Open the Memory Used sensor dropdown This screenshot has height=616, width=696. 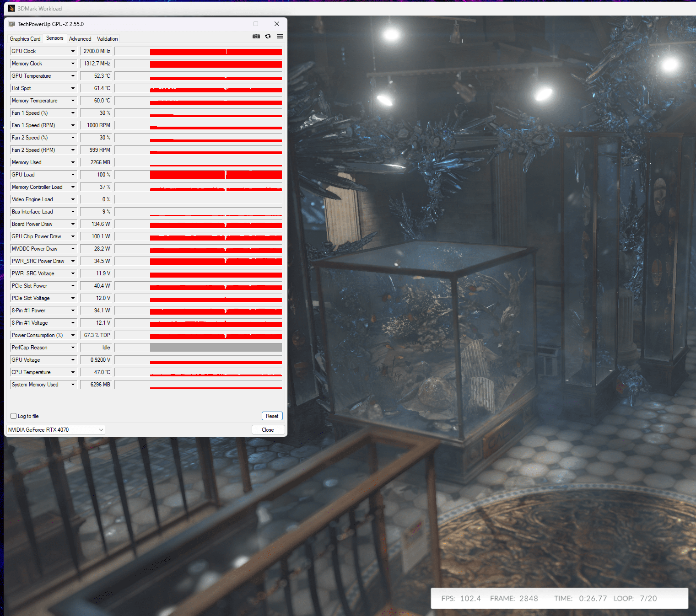click(x=73, y=162)
